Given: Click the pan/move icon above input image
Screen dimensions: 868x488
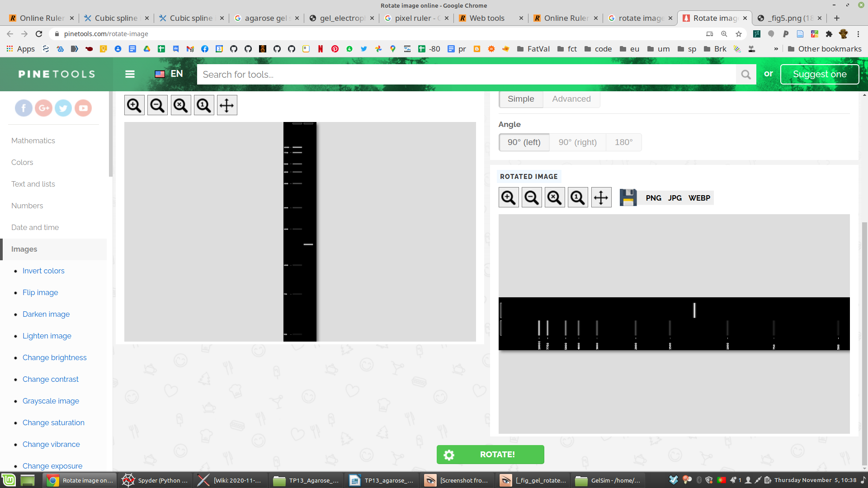Looking at the screenshot, I should point(226,105).
